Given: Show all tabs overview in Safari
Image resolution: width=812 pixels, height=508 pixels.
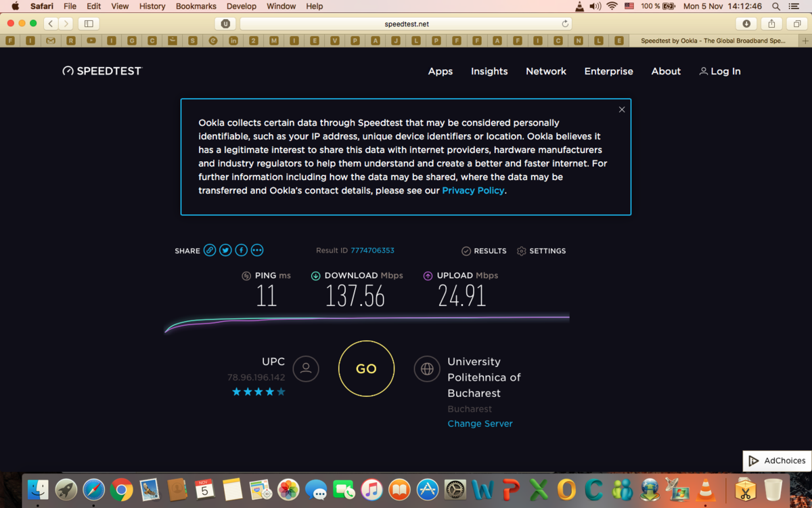Looking at the screenshot, I should coord(796,24).
